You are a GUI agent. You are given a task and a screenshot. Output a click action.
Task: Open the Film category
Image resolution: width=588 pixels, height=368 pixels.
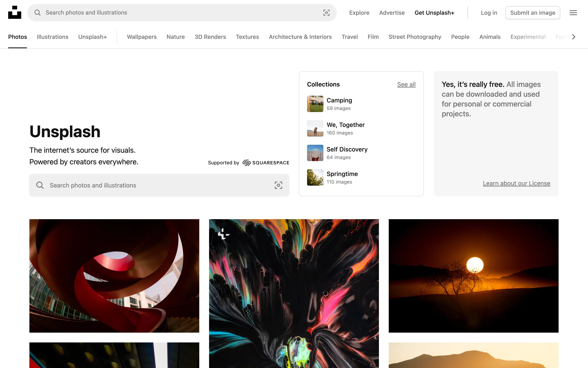click(x=373, y=37)
